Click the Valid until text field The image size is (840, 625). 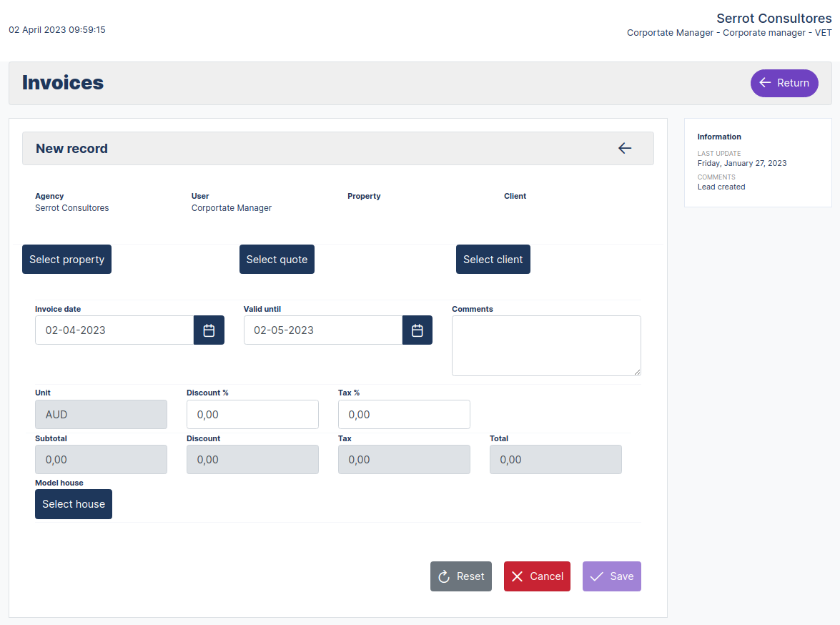322,330
